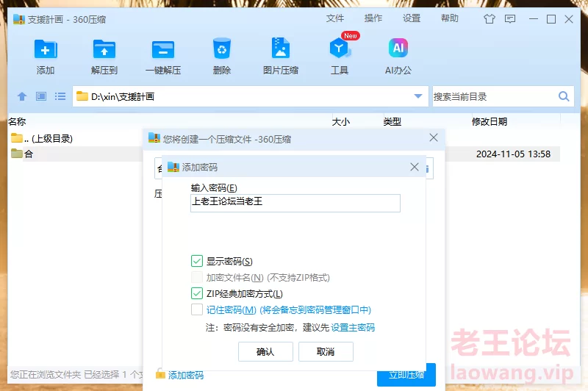Open the 帮助 menu

click(x=450, y=18)
